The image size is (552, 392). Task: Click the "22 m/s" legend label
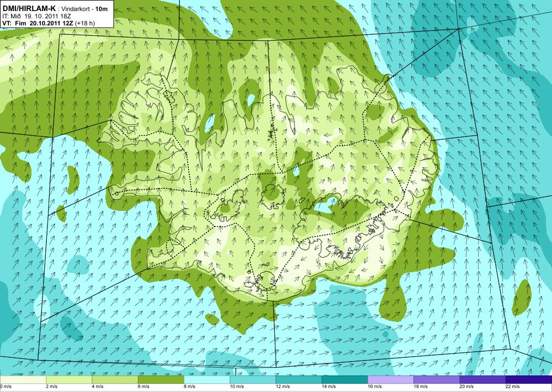coord(513,386)
